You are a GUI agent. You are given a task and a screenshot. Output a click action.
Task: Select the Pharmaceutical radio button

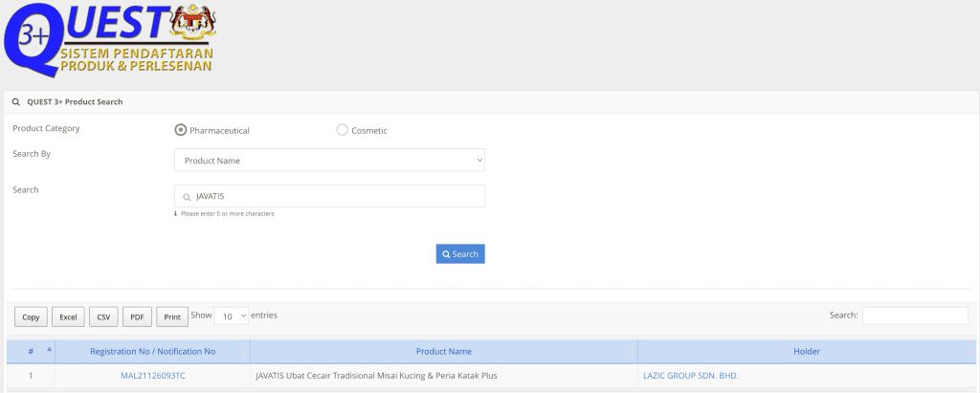180,130
